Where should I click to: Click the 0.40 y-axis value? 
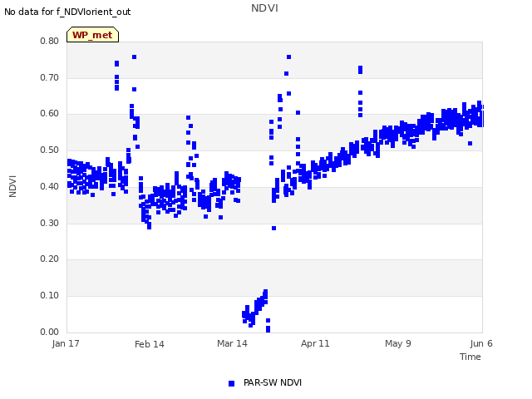pyautogui.click(x=50, y=186)
